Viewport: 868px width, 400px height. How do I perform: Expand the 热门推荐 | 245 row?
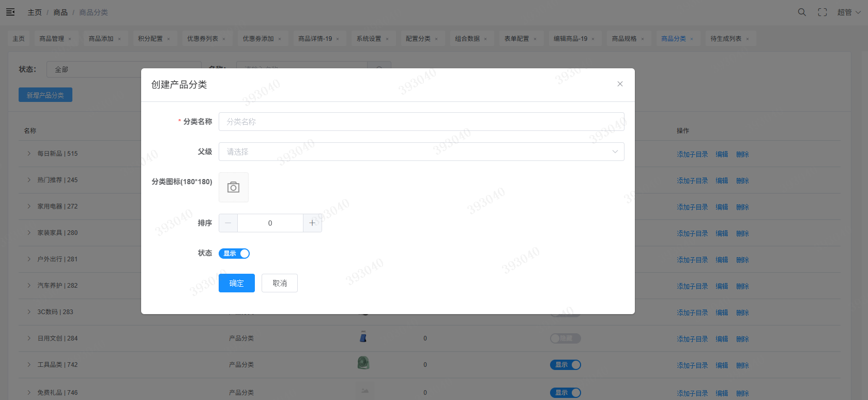tap(29, 180)
